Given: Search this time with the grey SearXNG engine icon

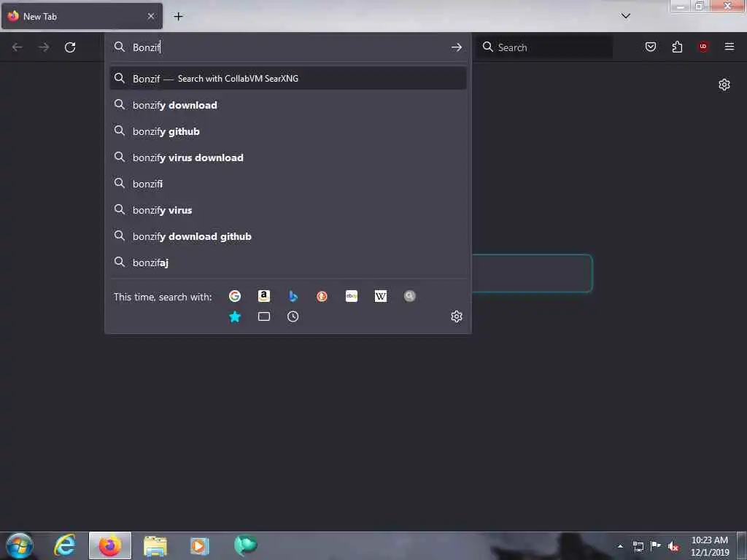Looking at the screenshot, I should coord(410,296).
